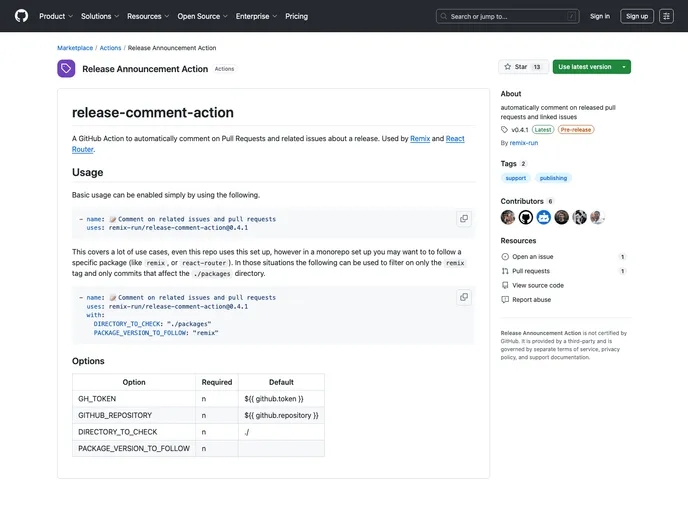688x512 pixels.
Task: Click the Sign up button
Action: [x=637, y=16]
